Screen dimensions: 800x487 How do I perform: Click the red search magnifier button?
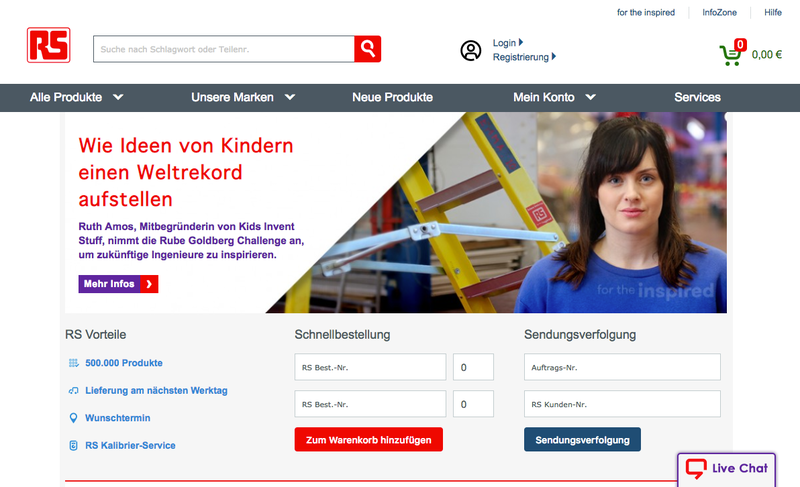(367, 49)
